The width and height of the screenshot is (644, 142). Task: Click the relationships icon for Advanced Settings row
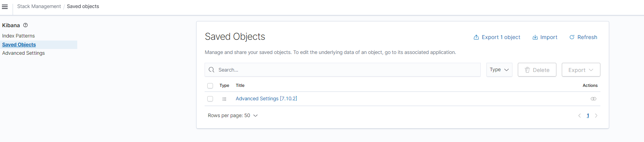coord(594,99)
